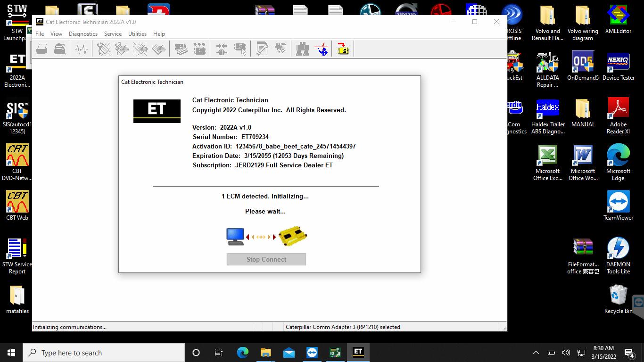Show hidden system tray icons
The width and height of the screenshot is (644, 362).
click(x=536, y=353)
